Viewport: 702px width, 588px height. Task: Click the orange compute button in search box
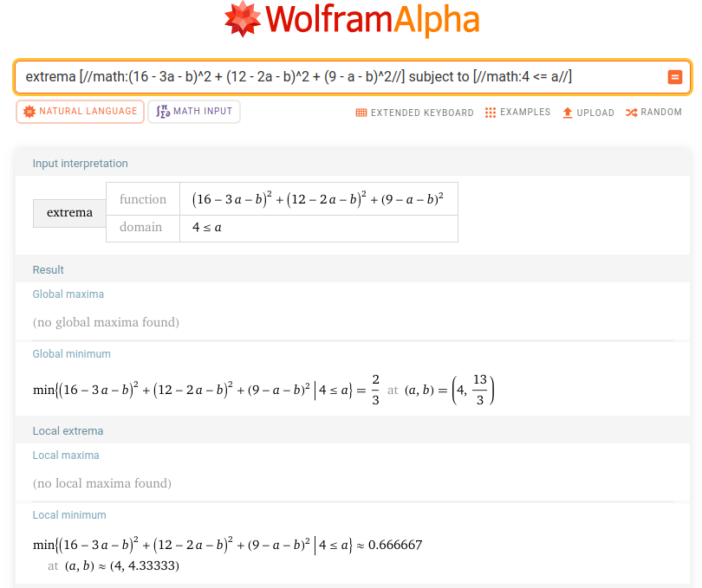coord(674,77)
